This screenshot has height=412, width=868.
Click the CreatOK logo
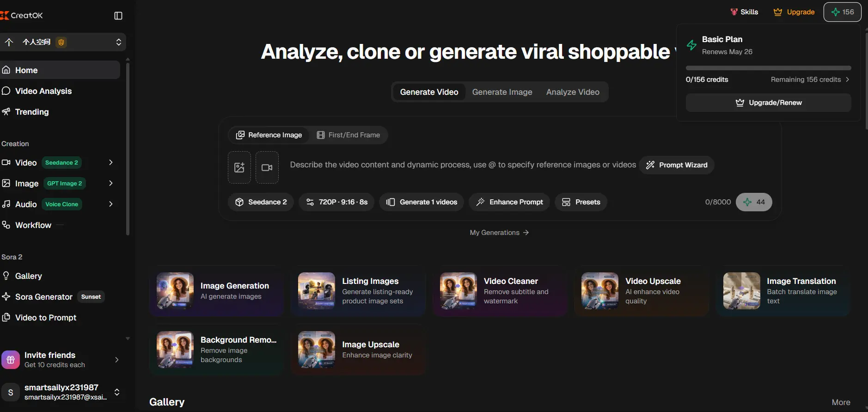coord(22,15)
